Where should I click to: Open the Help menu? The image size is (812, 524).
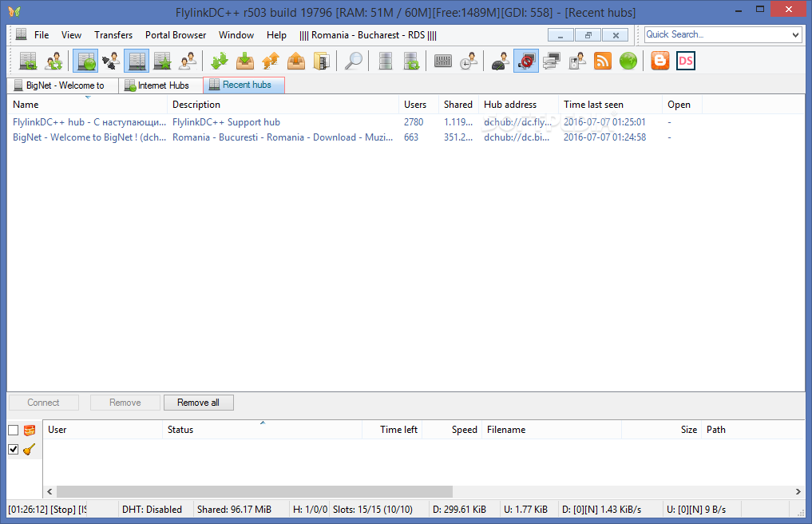click(276, 35)
